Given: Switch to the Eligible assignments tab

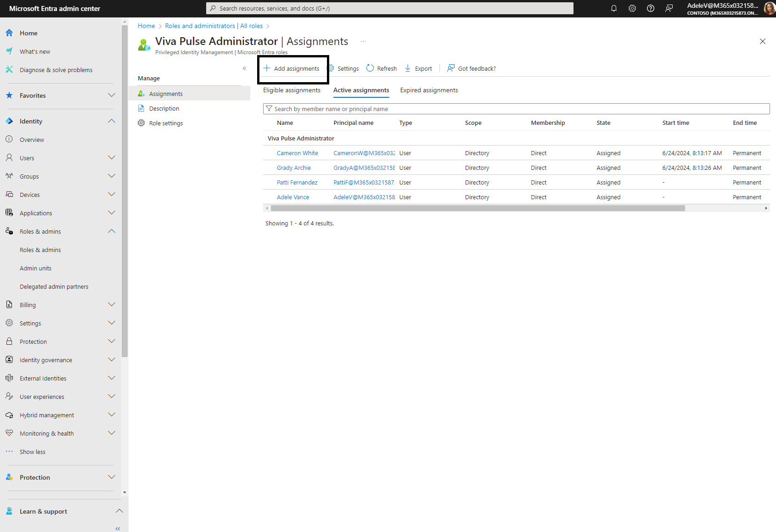Looking at the screenshot, I should [292, 90].
